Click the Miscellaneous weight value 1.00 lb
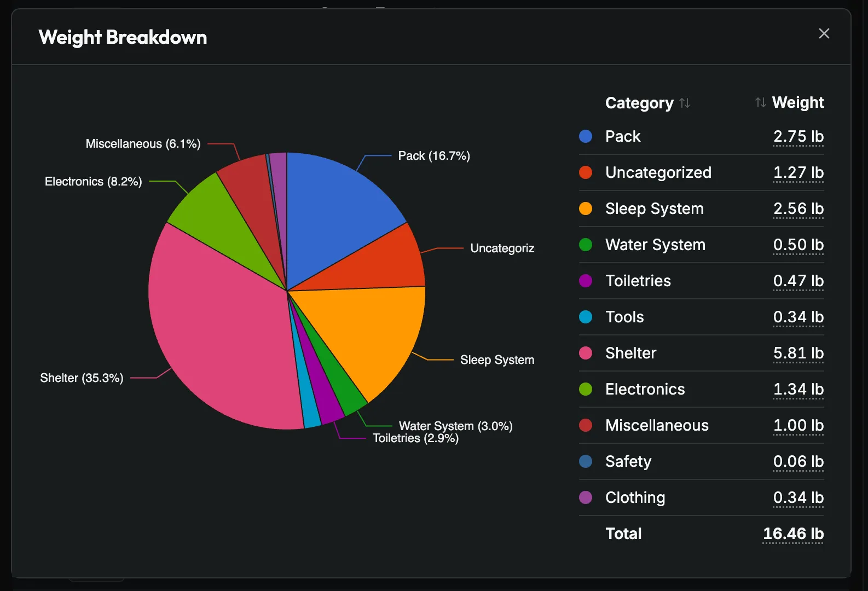The width and height of the screenshot is (868, 591). [x=798, y=425]
